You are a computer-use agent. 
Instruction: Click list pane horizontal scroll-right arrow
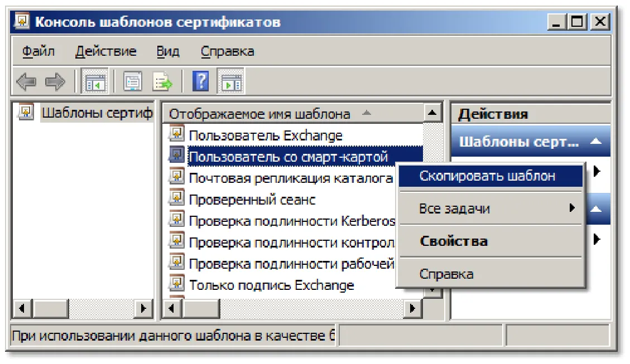tap(412, 308)
